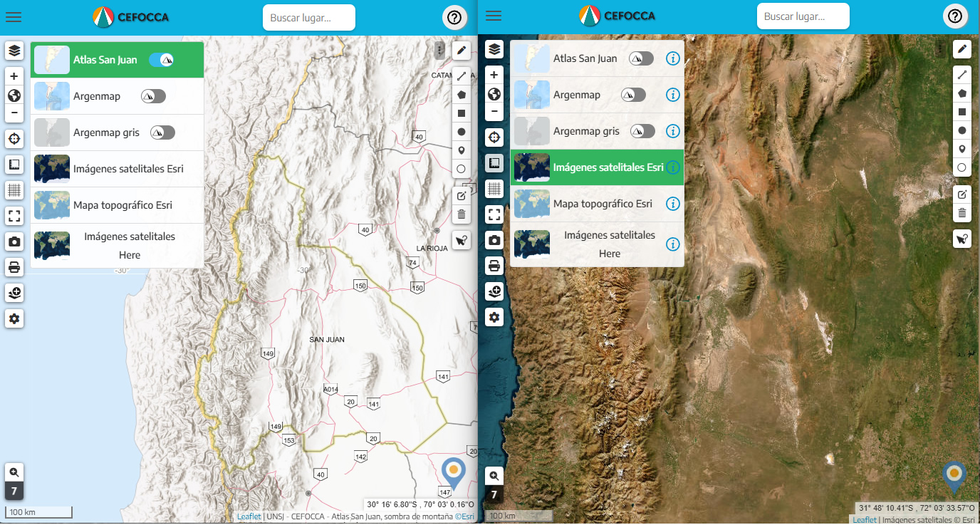Image resolution: width=980 pixels, height=525 pixels.
Task: Enter fullscreen using right map's fullscreen icon
Action: (x=494, y=214)
